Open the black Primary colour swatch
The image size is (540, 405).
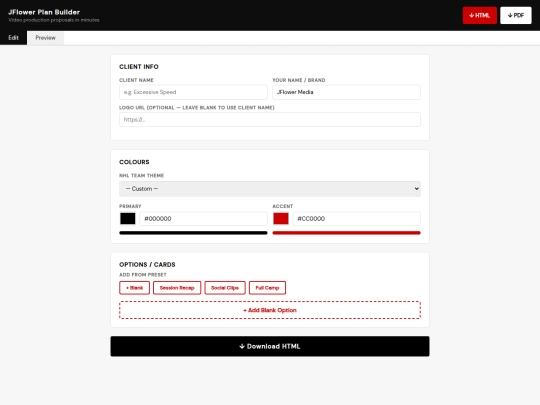[128, 219]
